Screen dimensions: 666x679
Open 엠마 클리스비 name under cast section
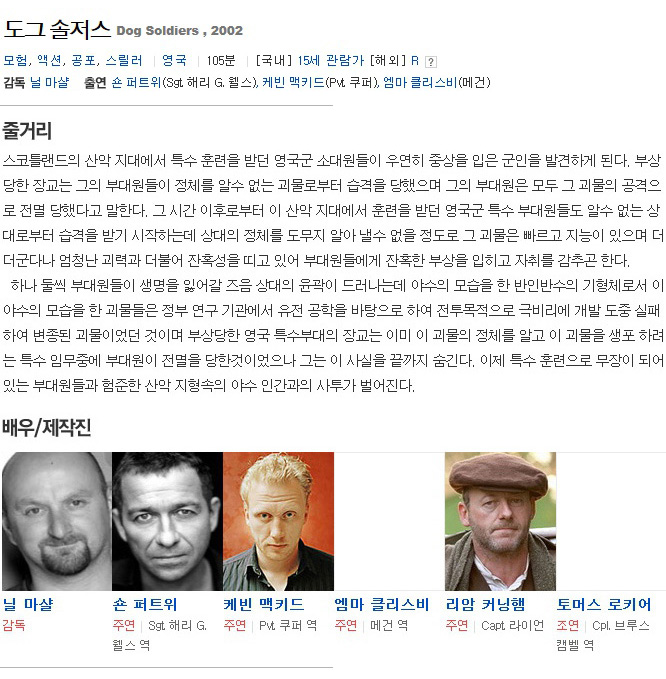[x=381, y=605]
